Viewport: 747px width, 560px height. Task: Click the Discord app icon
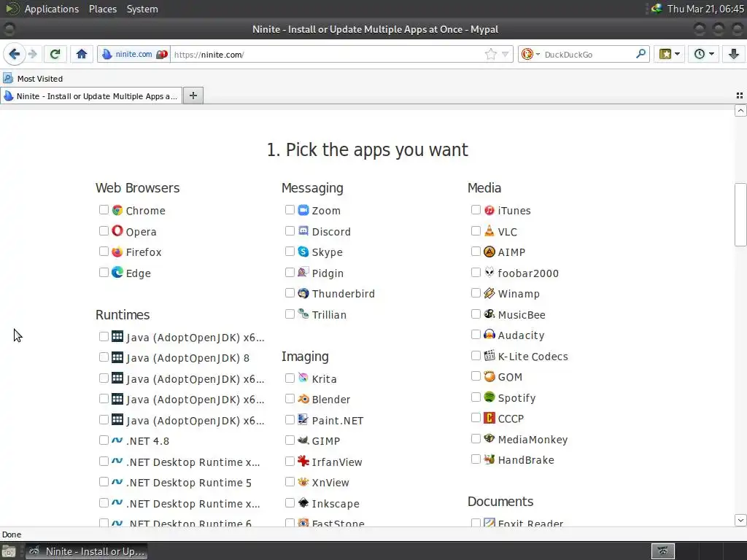click(303, 231)
